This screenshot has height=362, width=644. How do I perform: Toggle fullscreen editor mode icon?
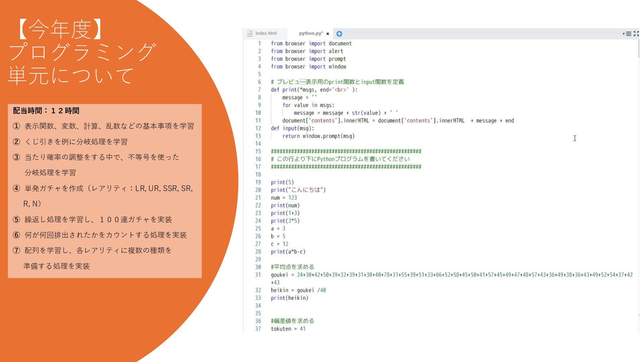tap(636, 34)
